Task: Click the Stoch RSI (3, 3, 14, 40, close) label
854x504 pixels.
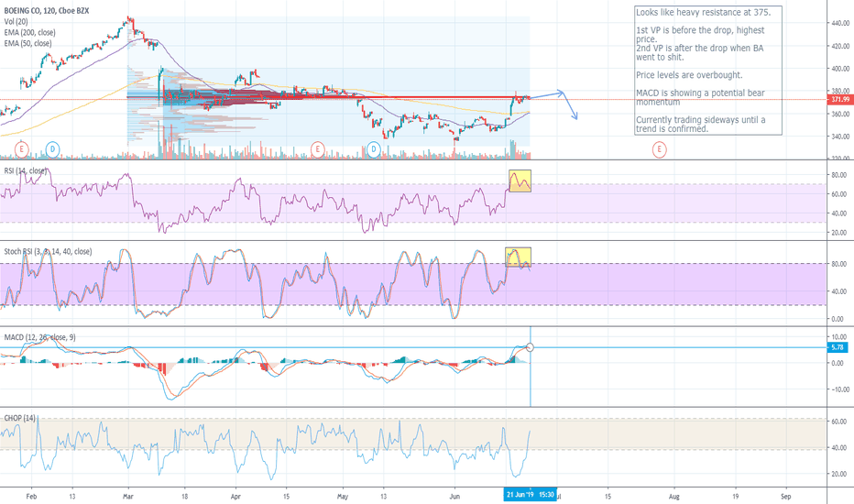Action: pos(48,251)
